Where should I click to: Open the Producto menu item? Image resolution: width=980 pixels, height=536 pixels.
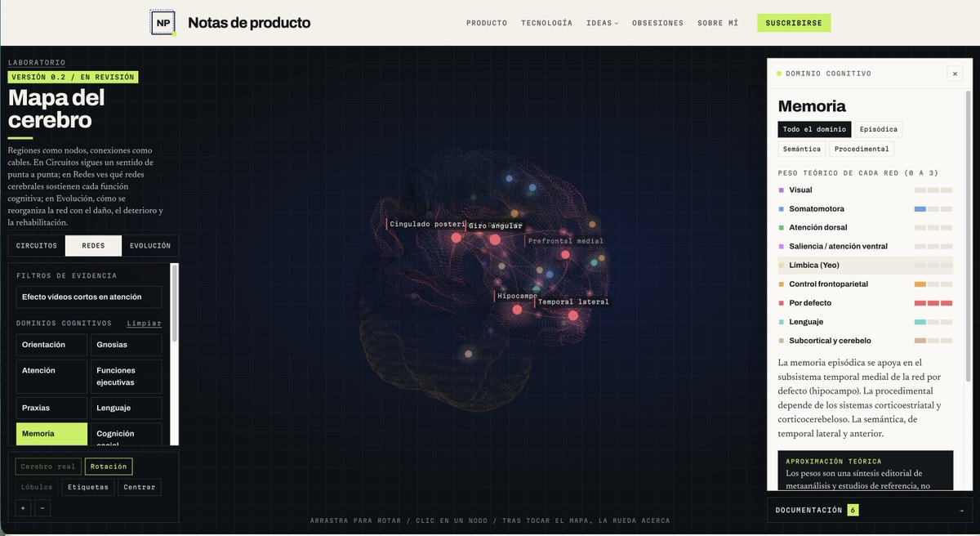point(487,23)
